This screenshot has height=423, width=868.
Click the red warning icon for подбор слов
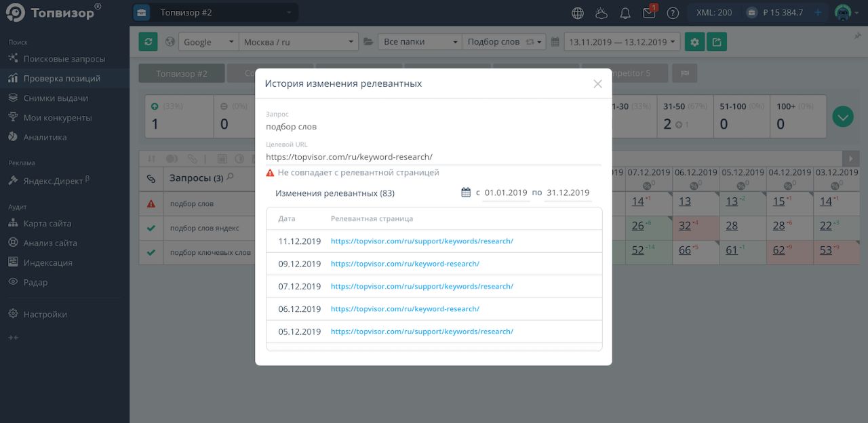click(x=151, y=203)
